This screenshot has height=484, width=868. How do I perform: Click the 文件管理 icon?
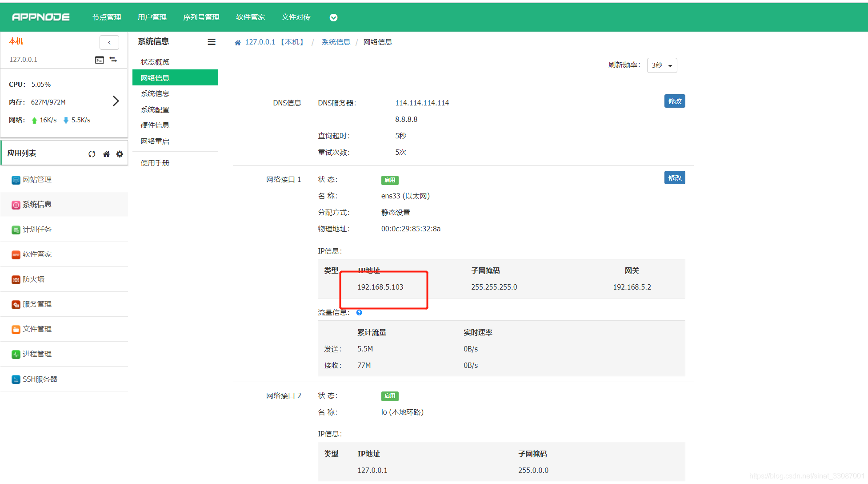click(16, 330)
